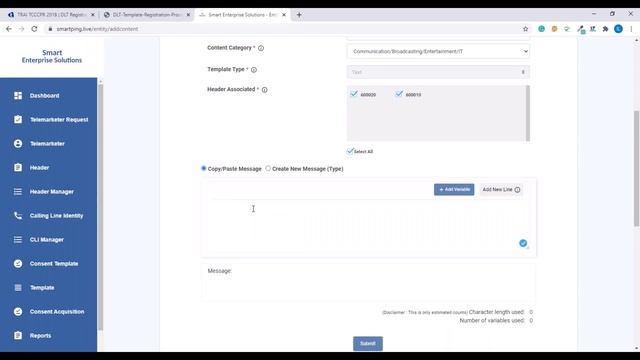This screenshot has width=640, height=360.
Task: Click info icon beside Content Category
Action: [x=261, y=48]
